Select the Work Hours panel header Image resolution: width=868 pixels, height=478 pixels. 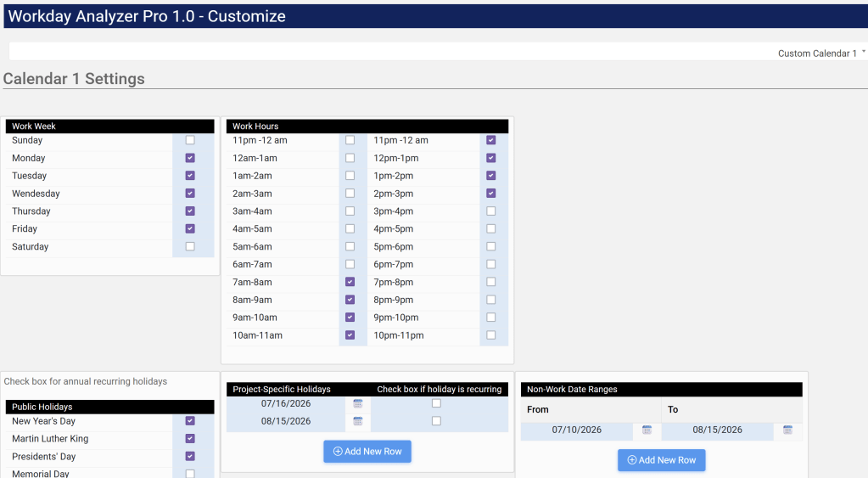pyautogui.click(x=367, y=127)
